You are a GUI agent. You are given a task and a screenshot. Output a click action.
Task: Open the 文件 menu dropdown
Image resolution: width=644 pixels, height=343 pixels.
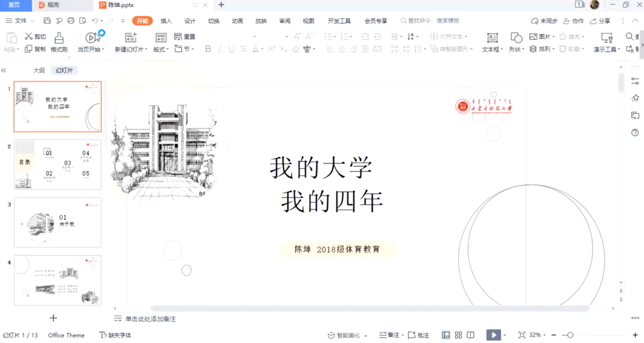point(20,21)
